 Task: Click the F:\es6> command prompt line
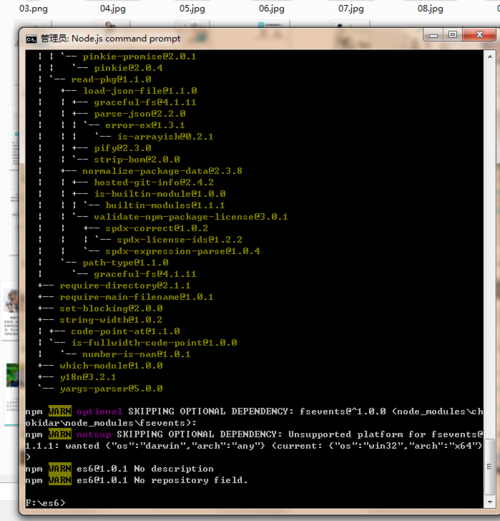coord(46,503)
